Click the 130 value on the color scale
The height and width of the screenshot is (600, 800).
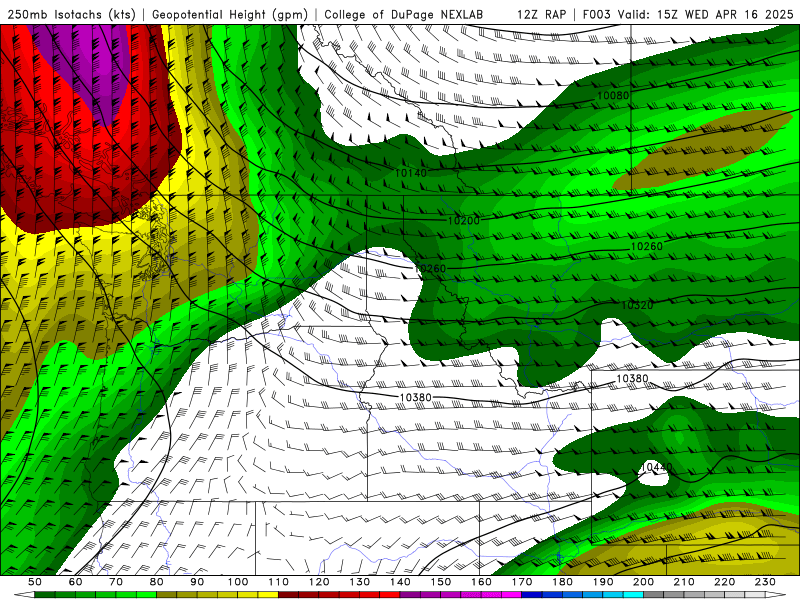[x=360, y=582]
